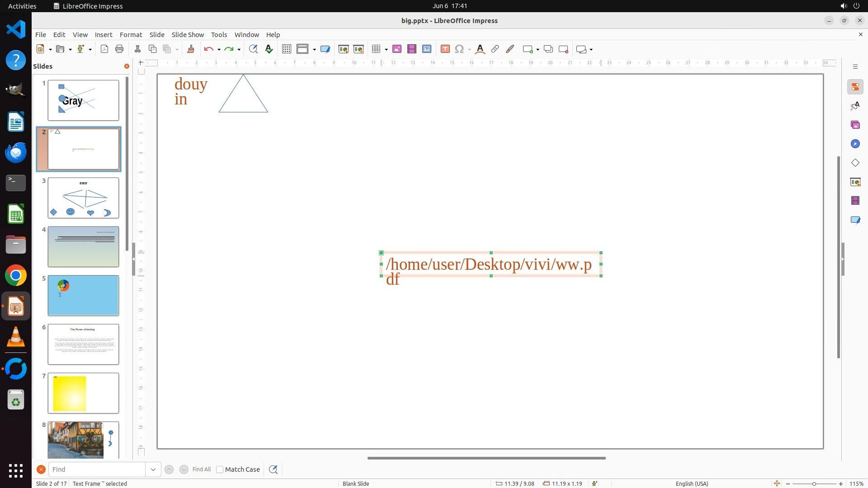Open the Slide Show menu
This screenshot has height=488, width=868.
(x=188, y=35)
